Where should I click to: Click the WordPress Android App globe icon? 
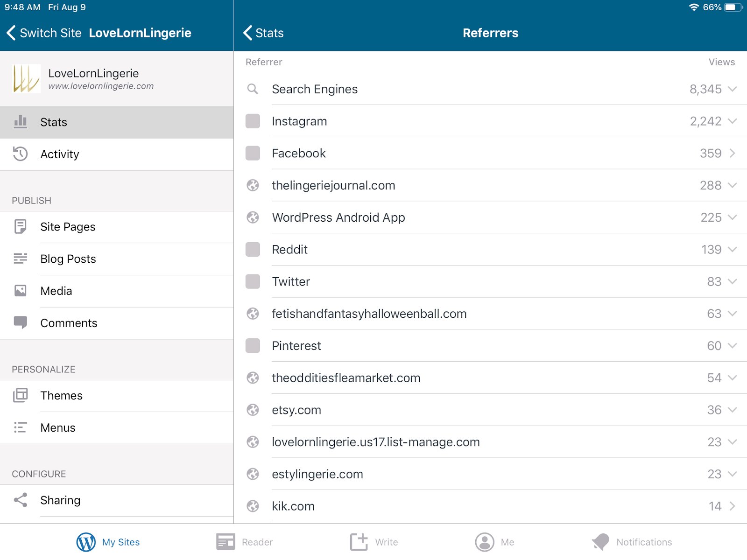click(x=253, y=217)
